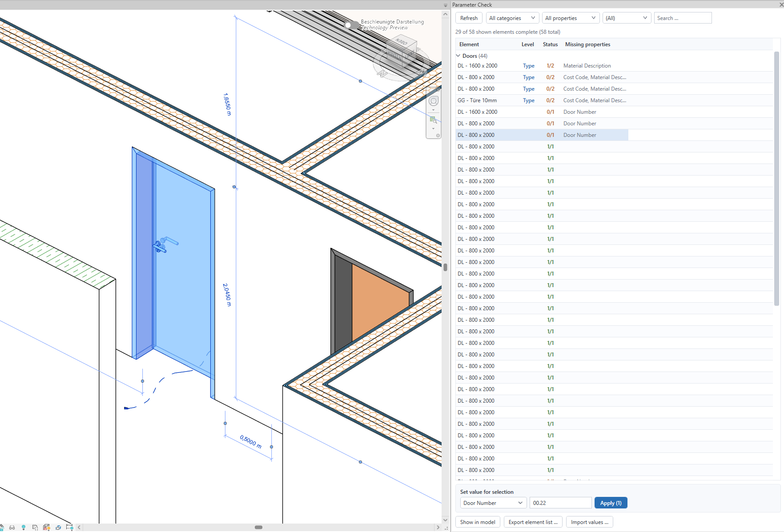Image resolution: width=784 pixels, height=532 pixels.
Task: Click the Zoom region icon in navigation bar
Action: click(x=433, y=120)
